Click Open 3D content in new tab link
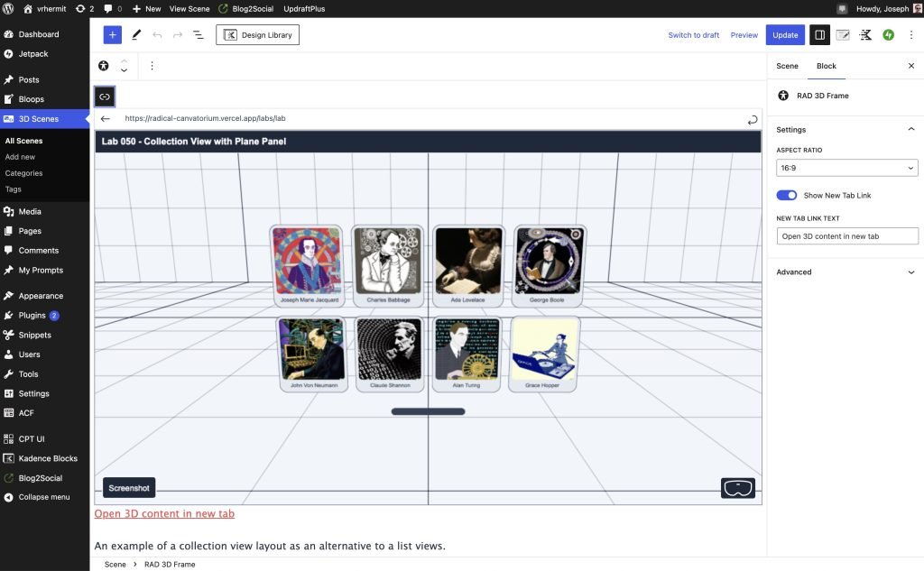This screenshot has width=924, height=571. point(164,514)
